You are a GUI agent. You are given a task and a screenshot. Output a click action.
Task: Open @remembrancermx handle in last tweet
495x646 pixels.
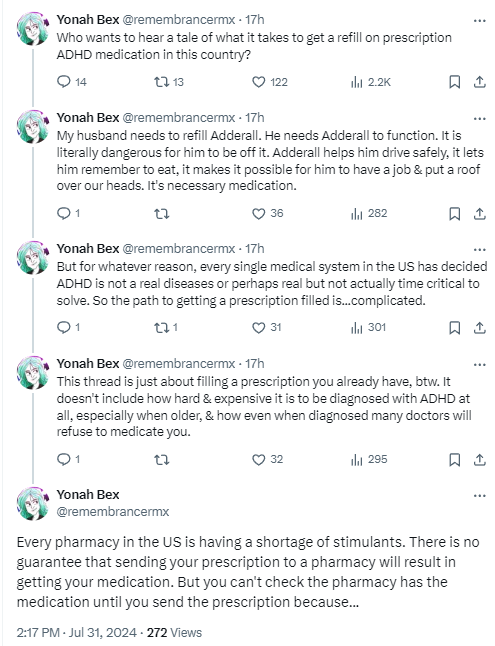(113, 511)
